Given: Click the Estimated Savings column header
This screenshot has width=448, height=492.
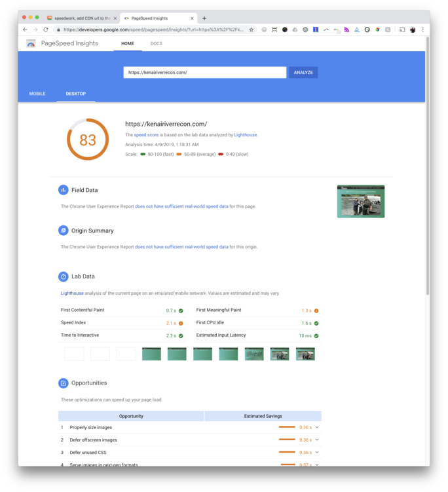Looking at the screenshot, I should 263,416.
